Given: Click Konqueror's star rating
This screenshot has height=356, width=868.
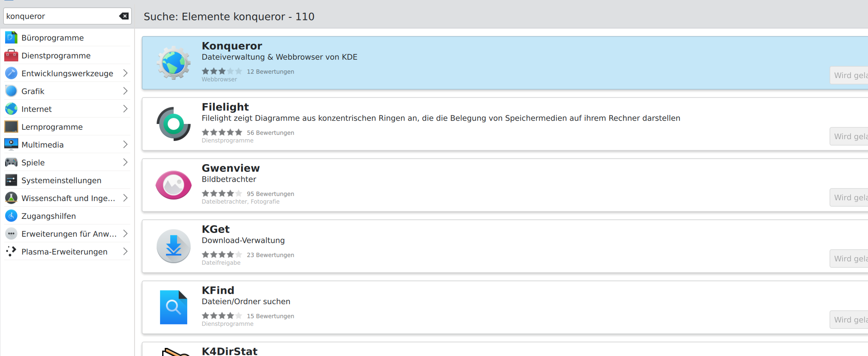Looking at the screenshot, I should pos(222,71).
